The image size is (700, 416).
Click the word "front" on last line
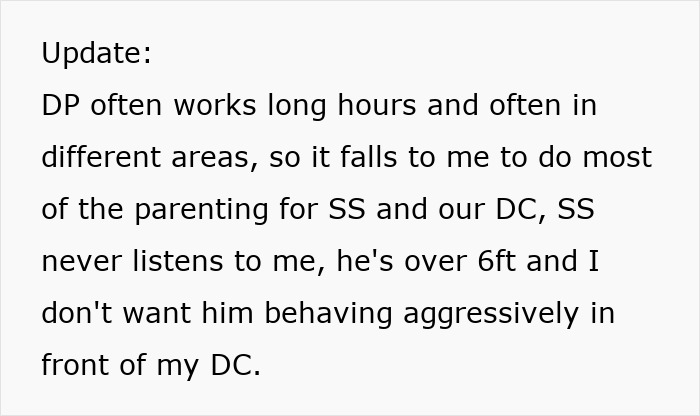(78, 365)
